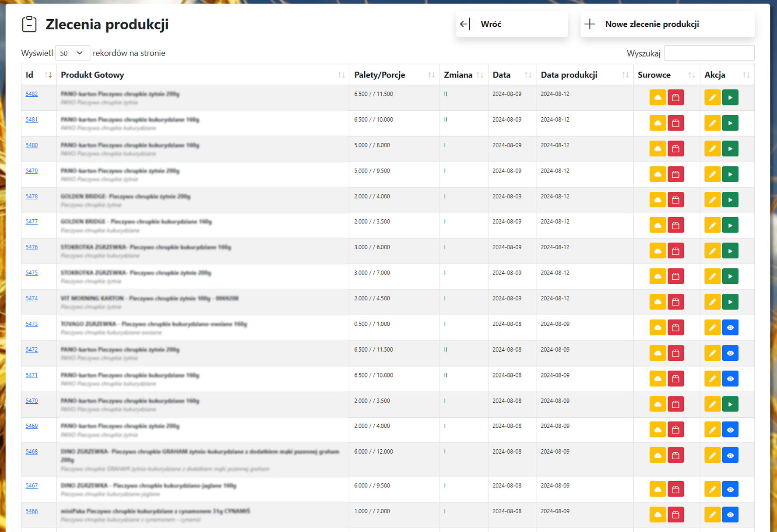This screenshot has height=532, width=777.
Task: Sort table by Palety/Porcje column header
Action: click(394, 75)
